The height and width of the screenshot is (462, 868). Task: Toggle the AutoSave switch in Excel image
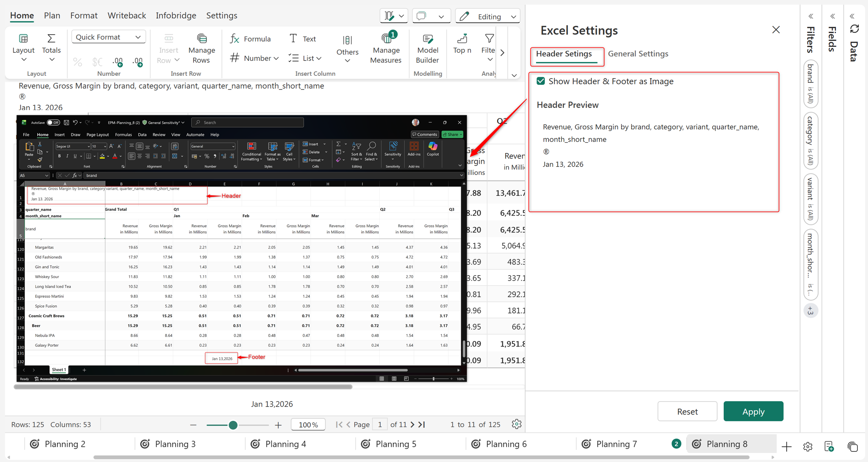[53, 122]
